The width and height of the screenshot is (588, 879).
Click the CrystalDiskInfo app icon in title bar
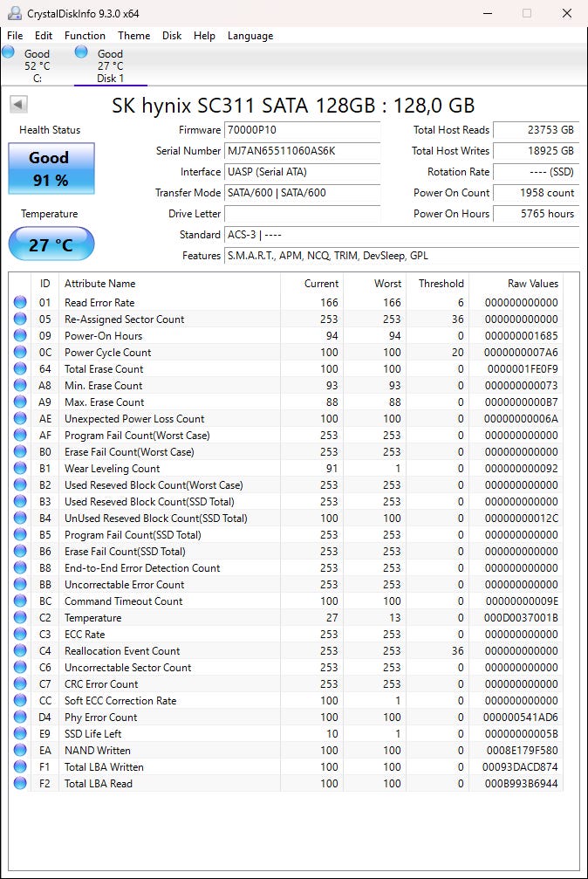click(15, 13)
